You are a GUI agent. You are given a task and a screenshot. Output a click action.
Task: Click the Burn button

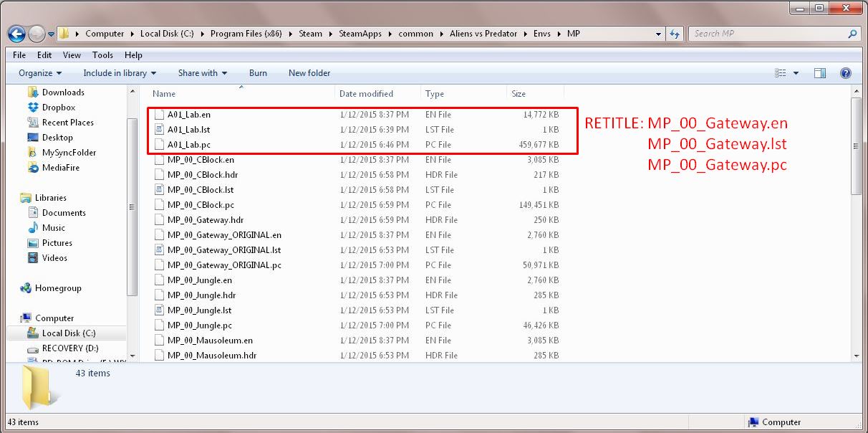258,73
